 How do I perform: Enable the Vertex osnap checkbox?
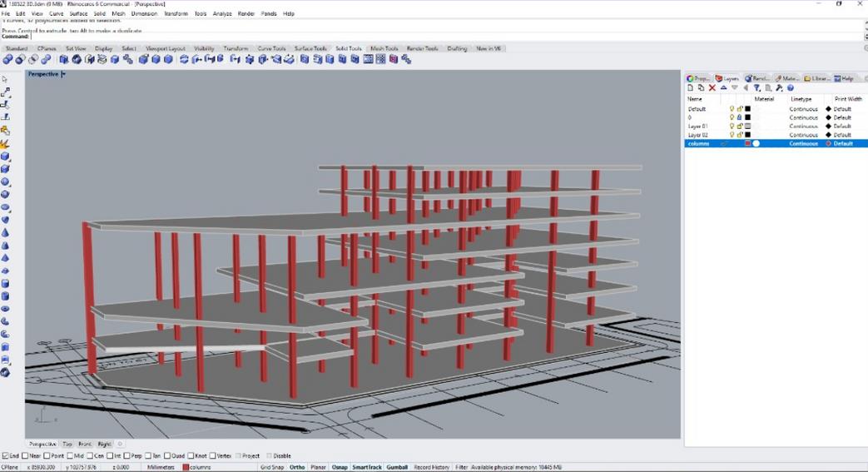click(213, 456)
